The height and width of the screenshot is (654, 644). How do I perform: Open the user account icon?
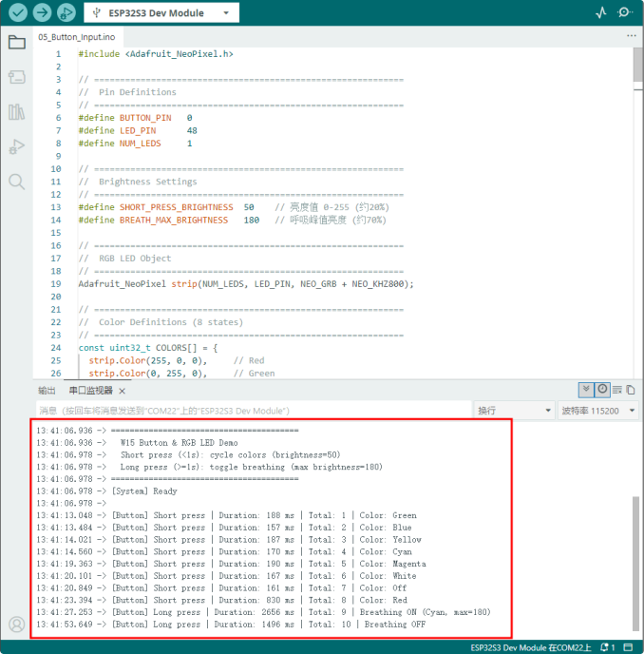(x=17, y=625)
